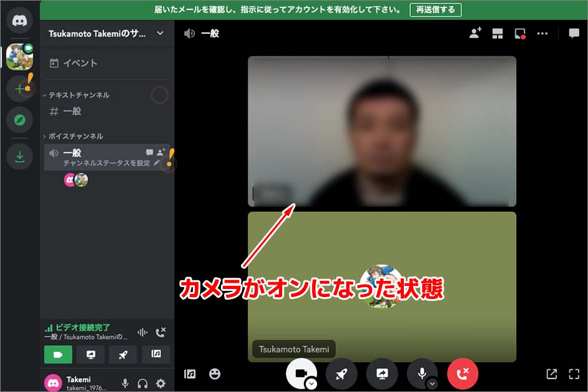Click the 再送信する resend button
Image resolution: width=588 pixels, height=392 pixels.
click(x=436, y=9)
